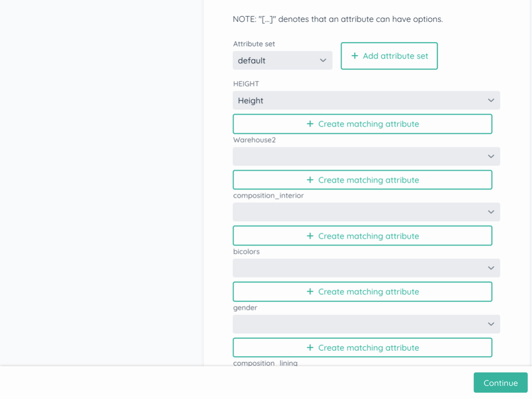Viewport: 532px width, 399px height.
Task: Open the Warehouse2 attribute dropdown
Action: 366,156
